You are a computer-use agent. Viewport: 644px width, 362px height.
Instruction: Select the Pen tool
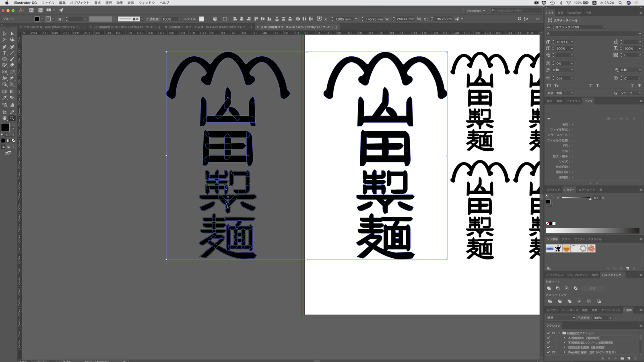coord(4,47)
